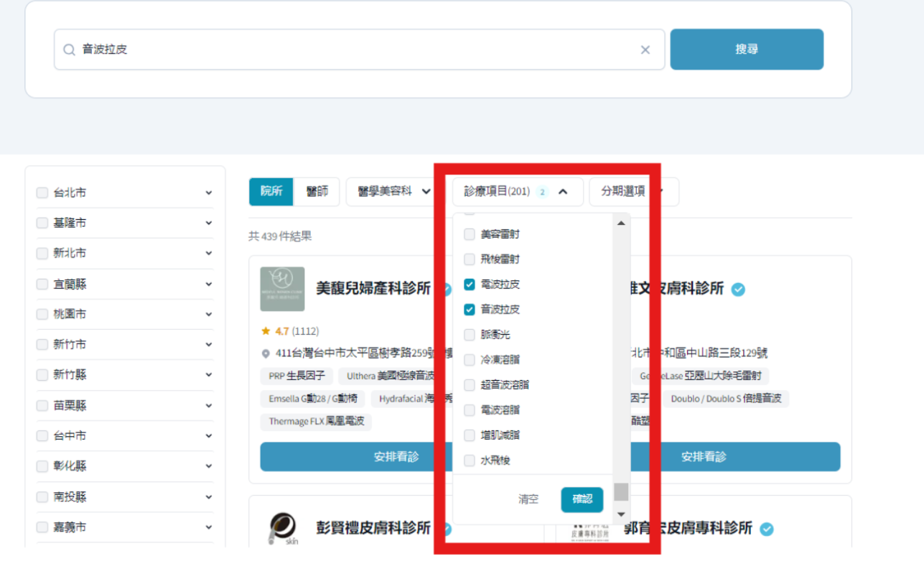Open 彭賢禮皮膚科診所 logo thumbnail

(x=282, y=529)
